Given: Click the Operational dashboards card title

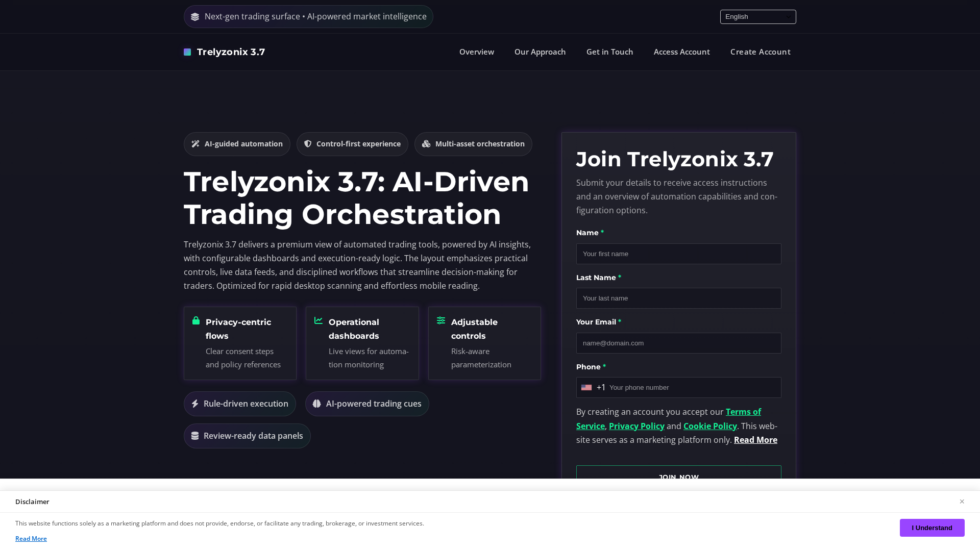Looking at the screenshot, I should click(x=354, y=329).
